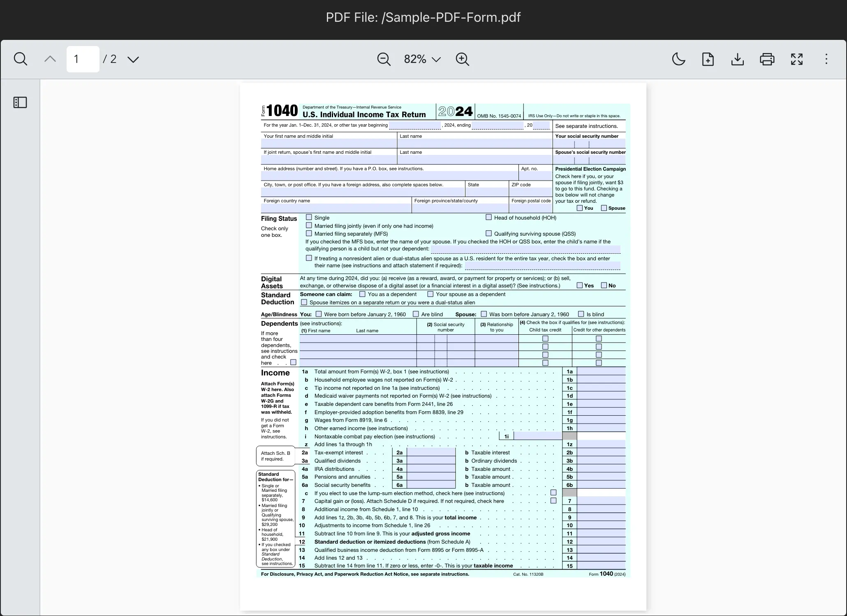The image size is (847, 616).
Task: Check Head of household (HOH) box
Action: tap(488, 217)
